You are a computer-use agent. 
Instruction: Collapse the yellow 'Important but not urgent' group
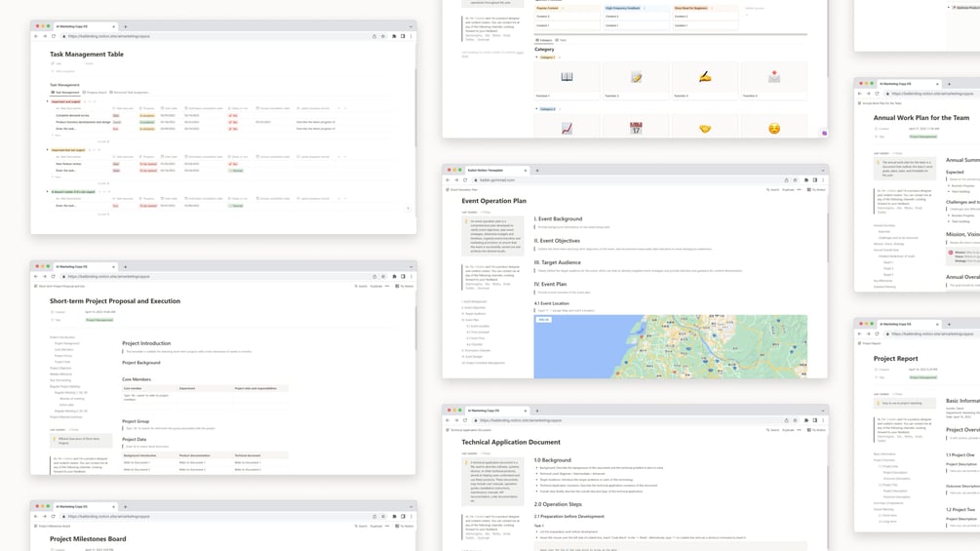point(48,150)
